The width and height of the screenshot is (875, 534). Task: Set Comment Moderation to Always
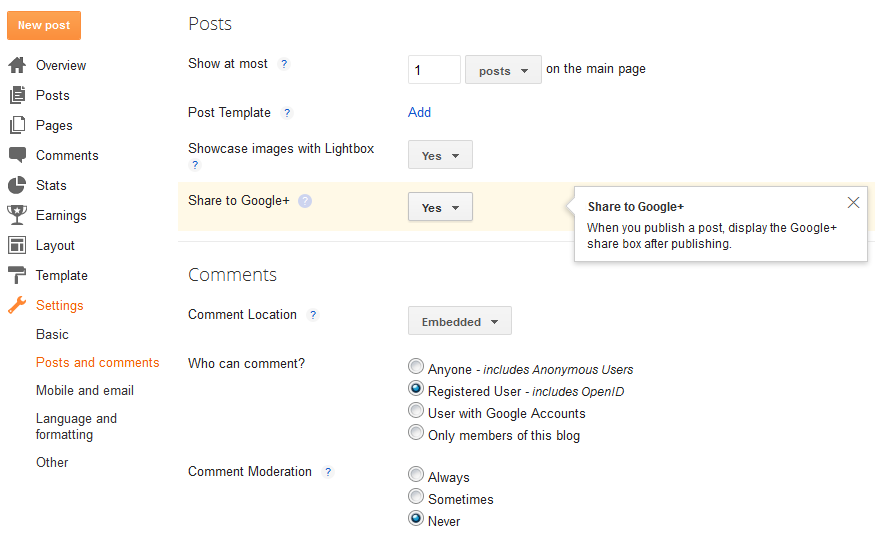pyautogui.click(x=416, y=474)
